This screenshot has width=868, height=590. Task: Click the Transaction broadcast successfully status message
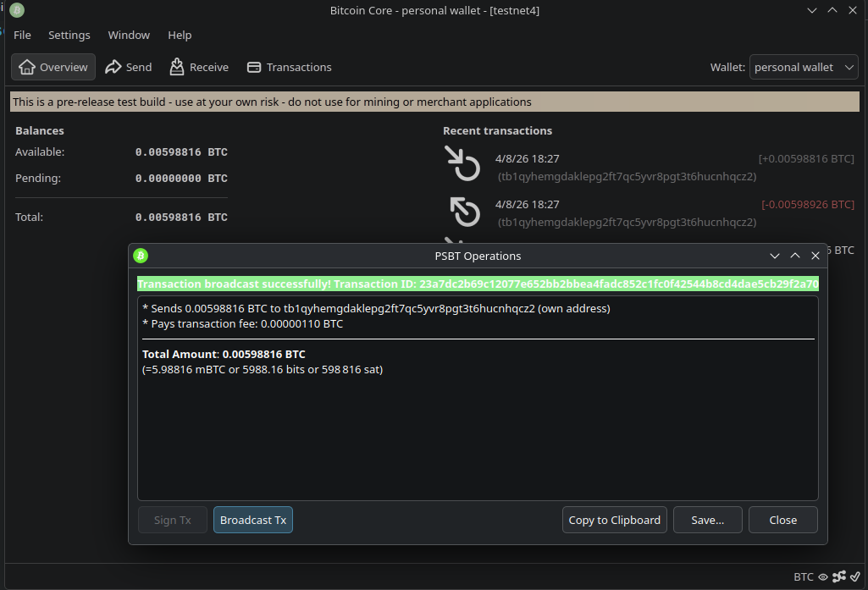click(x=478, y=284)
